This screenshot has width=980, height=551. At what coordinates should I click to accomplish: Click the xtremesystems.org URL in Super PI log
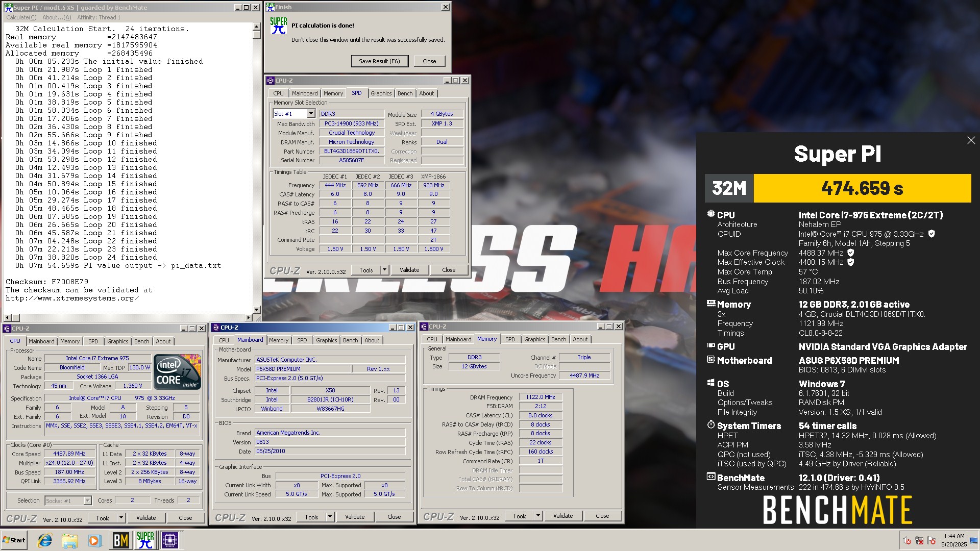[72, 298]
